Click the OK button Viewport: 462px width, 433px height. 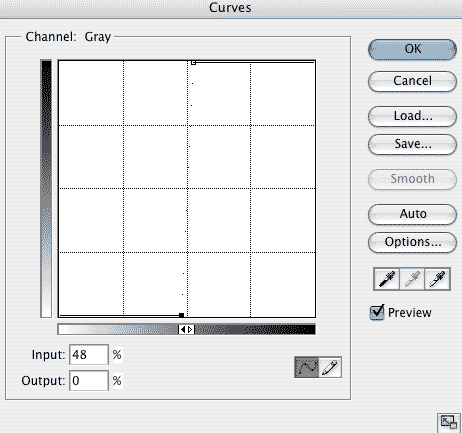(412, 49)
